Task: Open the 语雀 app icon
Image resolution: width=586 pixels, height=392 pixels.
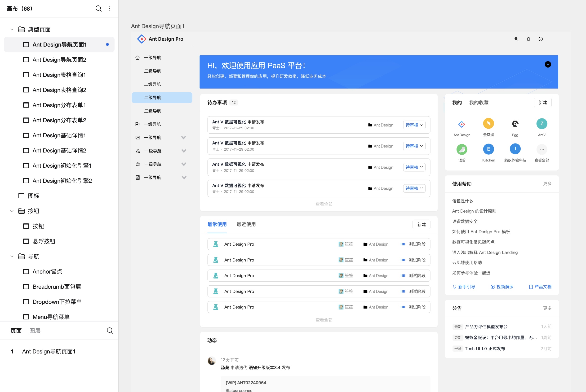Action: point(462,149)
